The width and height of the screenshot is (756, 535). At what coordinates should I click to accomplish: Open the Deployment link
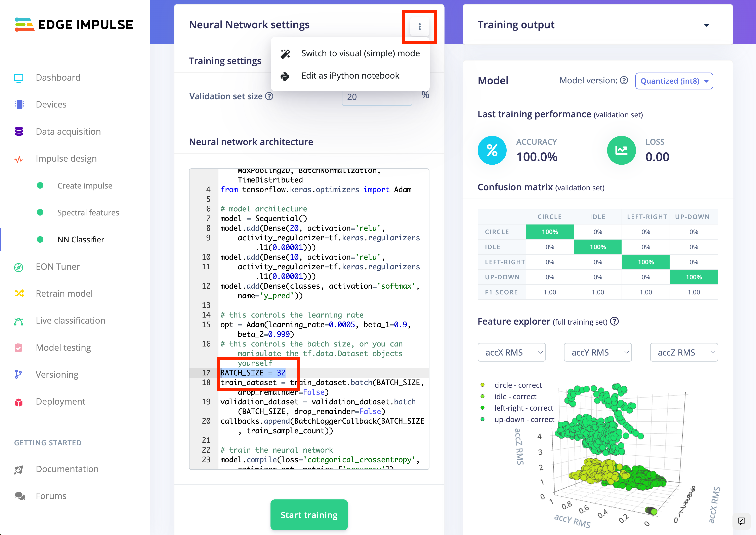tap(61, 402)
